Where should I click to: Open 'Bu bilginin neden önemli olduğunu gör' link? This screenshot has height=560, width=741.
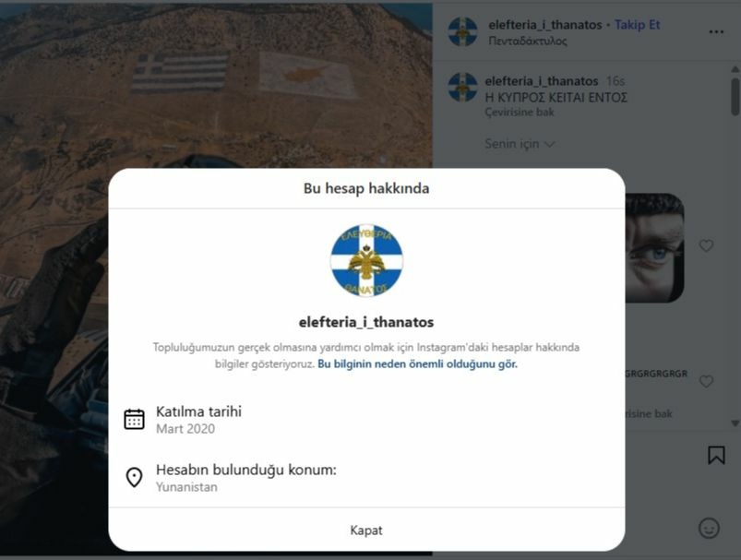[x=417, y=363]
